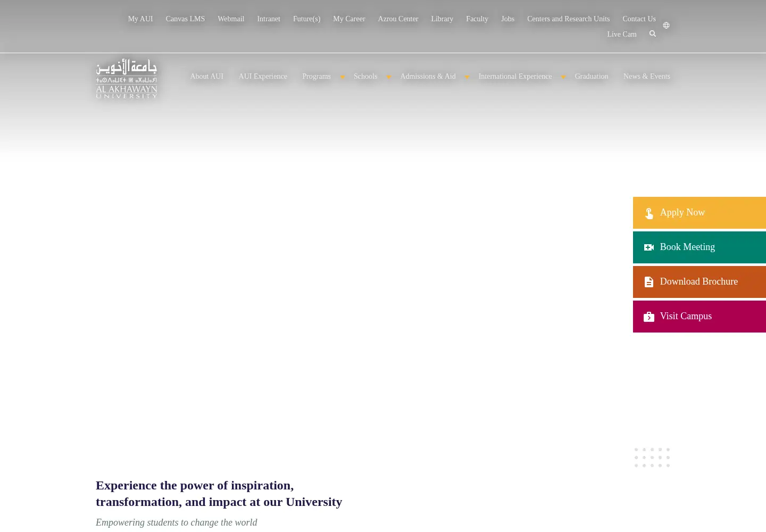Expand the International Experience dropdown arrow
Image resolution: width=766 pixels, height=532 pixels.
[x=563, y=77]
